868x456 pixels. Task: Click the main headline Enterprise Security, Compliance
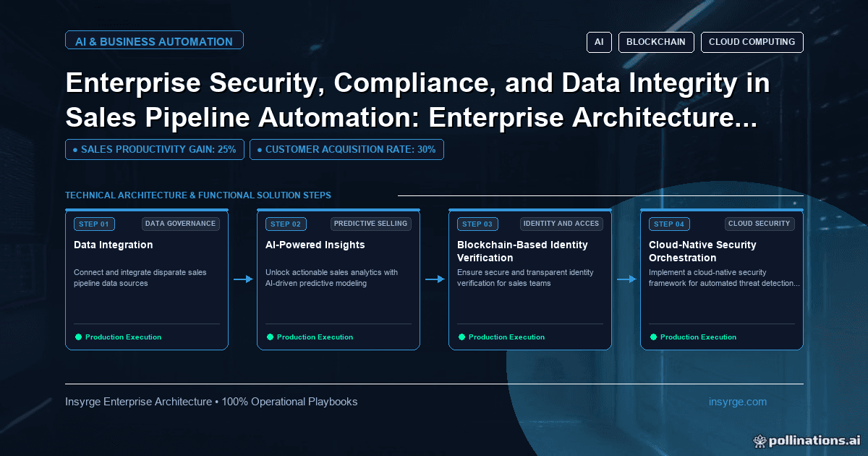click(418, 100)
